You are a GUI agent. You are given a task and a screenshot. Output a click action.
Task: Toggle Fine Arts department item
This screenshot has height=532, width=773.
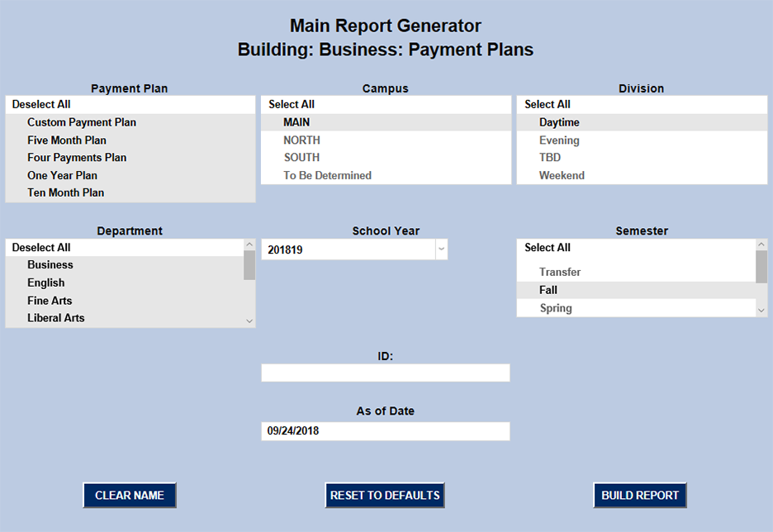pyautogui.click(x=50, y=301)
